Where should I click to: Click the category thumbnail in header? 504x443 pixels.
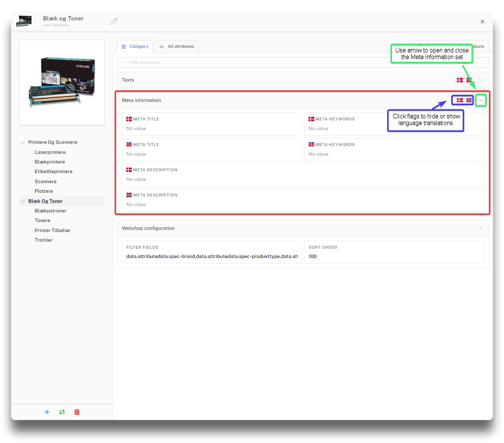coord(24,22)
